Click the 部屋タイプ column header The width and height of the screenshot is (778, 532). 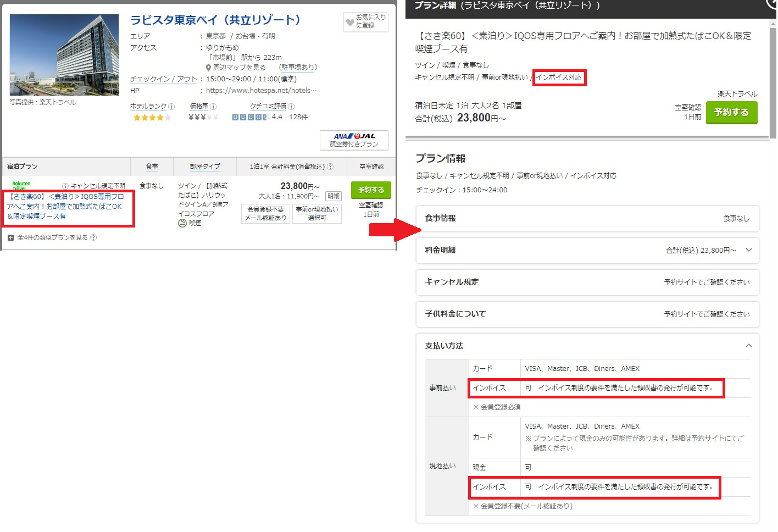coord(205,167)
